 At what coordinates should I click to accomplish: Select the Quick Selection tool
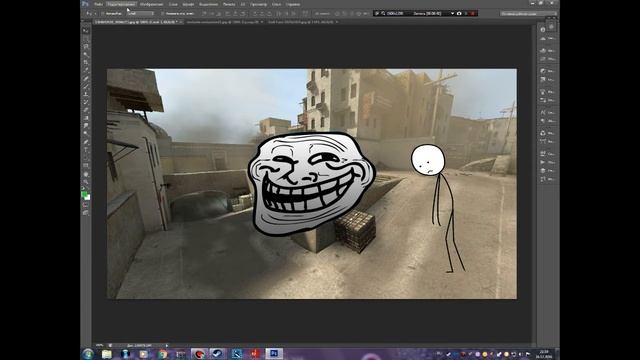click(86, 54)
